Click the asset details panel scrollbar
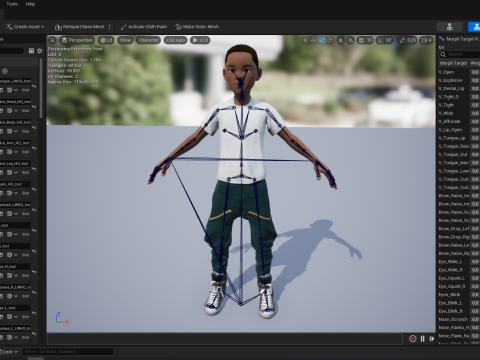The height and width of the screenshot is (360, 480). point(41,88)
